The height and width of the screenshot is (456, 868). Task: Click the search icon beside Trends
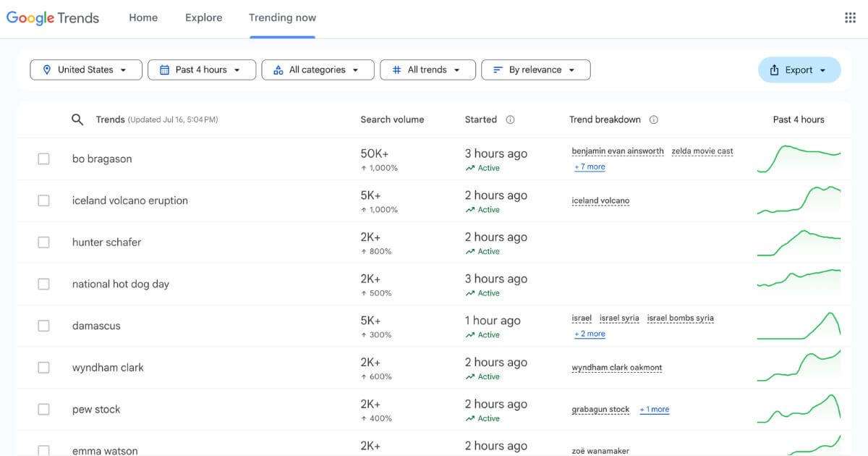[77, 119]
